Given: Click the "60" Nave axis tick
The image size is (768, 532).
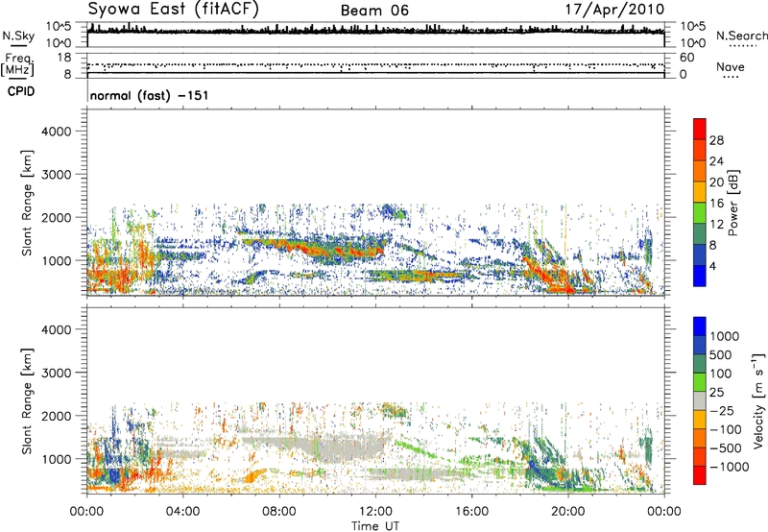Looking at the screenshot, I should point(686,58).
